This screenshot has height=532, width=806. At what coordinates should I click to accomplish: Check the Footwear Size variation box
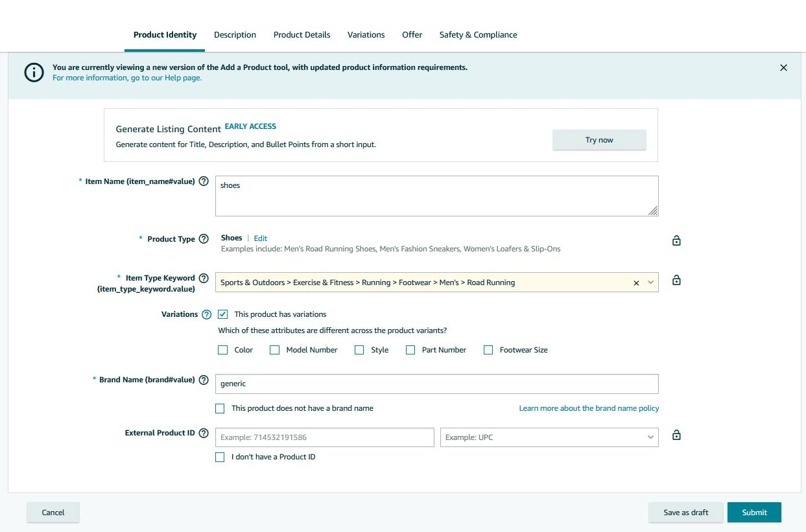coord(488,350)
